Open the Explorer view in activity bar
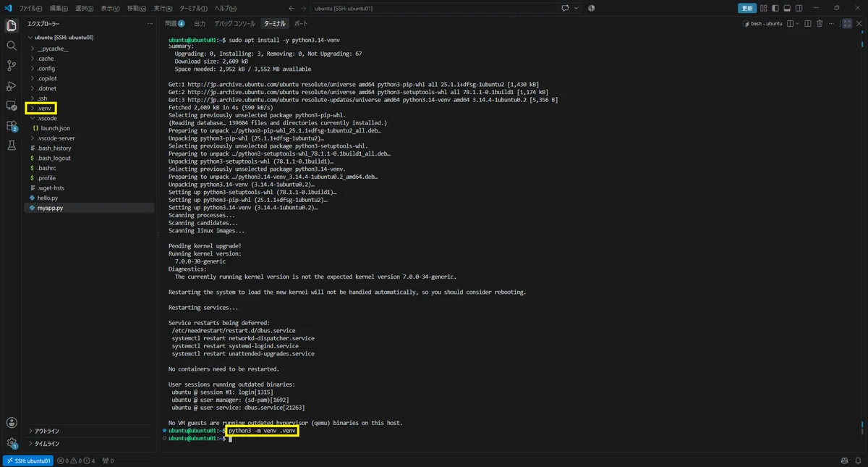868x467 pixels. [12, 25]
